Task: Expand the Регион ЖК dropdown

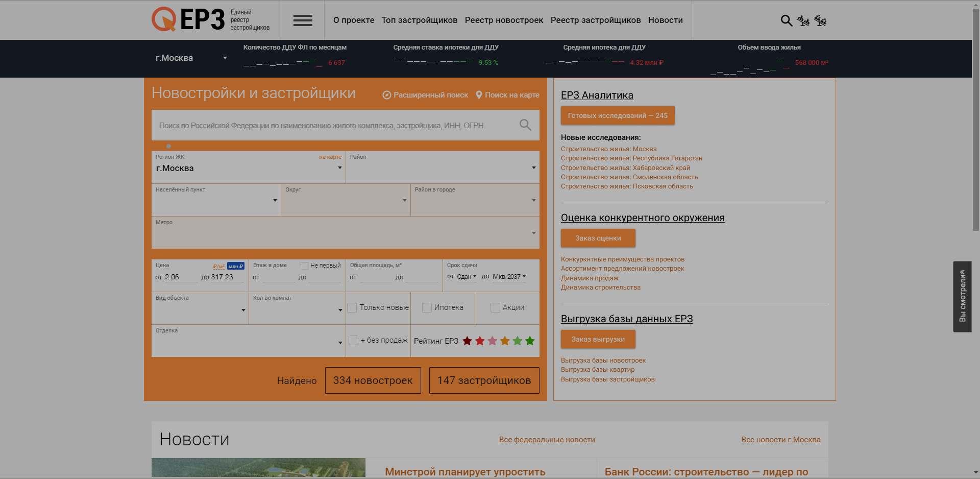Action: [339, 168]
